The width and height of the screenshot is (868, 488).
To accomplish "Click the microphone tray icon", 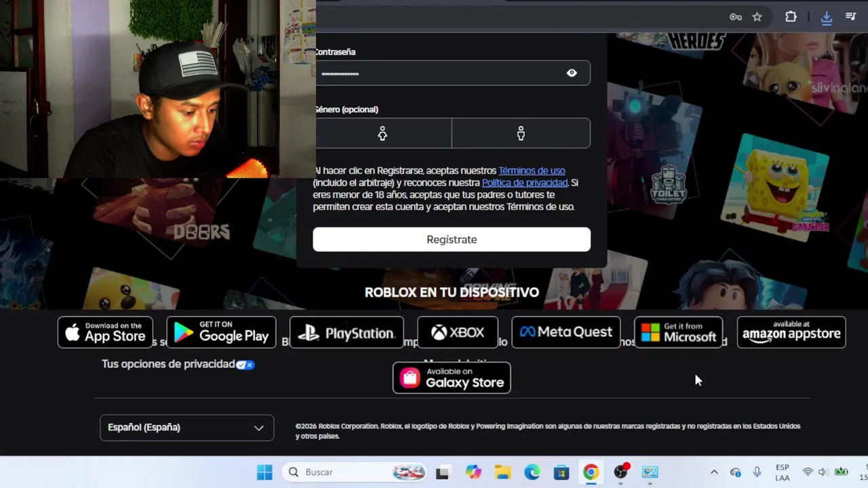I will [x=757, y=472].
